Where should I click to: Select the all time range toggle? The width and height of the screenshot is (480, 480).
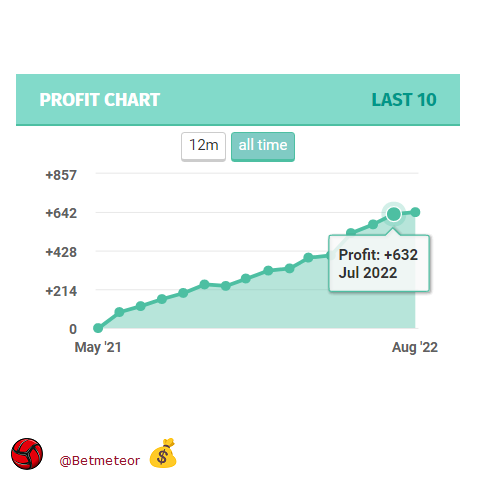click(263, 146)
